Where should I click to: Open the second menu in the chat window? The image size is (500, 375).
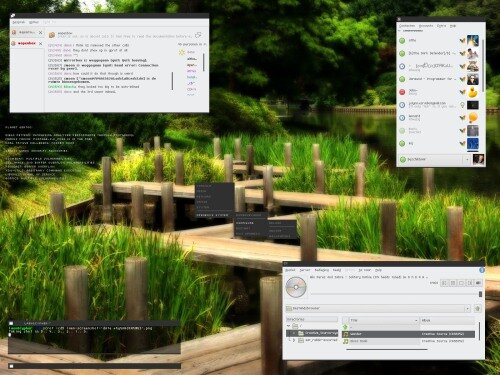(x=34, y=22)
